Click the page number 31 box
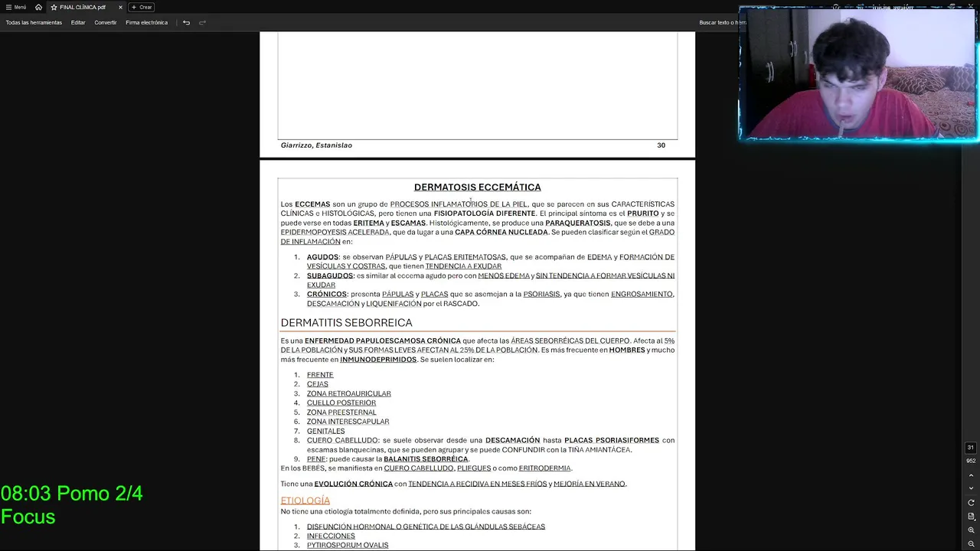980x551 pixels. pyautogui.click(x=971, y=448)
